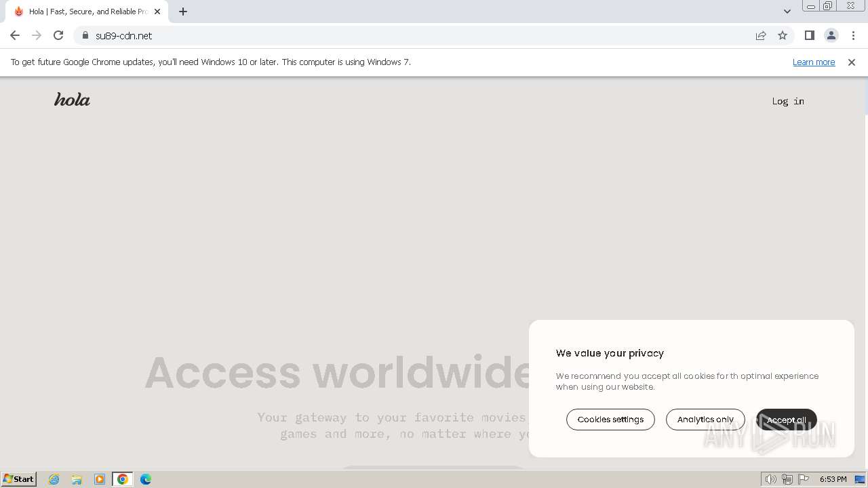Screen dimensions: 868x488
Task: Open the Windows Start menu
Action: (19, 479)
